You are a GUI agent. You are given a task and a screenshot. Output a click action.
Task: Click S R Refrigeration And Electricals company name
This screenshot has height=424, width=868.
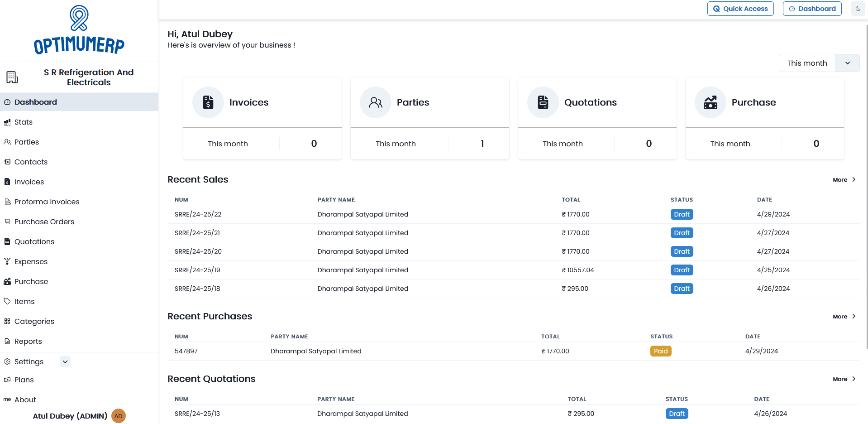(89, 77)
